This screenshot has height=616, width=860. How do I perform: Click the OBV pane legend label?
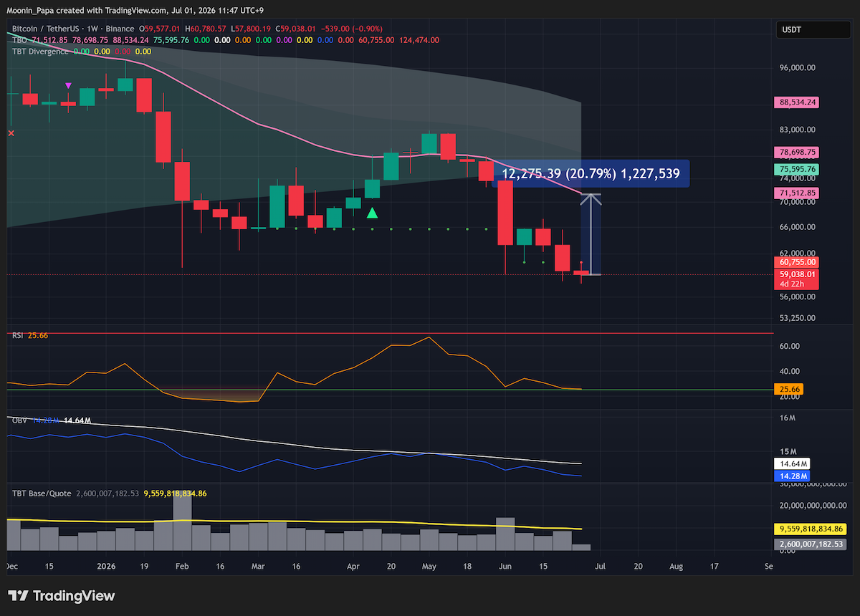tap(19, 420)
